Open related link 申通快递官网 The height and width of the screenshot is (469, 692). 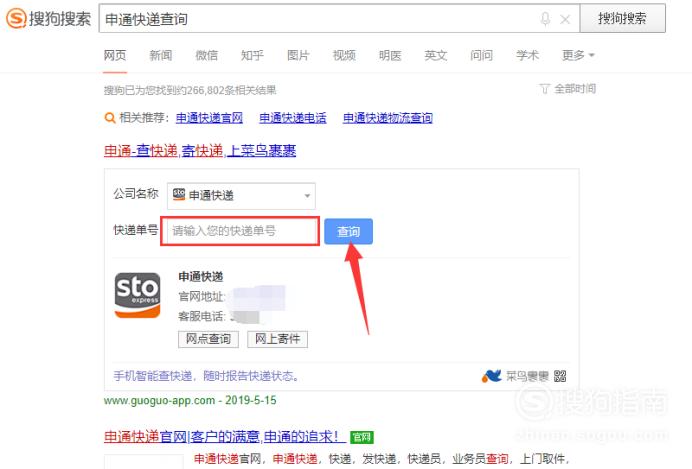(x=209, y=118)
